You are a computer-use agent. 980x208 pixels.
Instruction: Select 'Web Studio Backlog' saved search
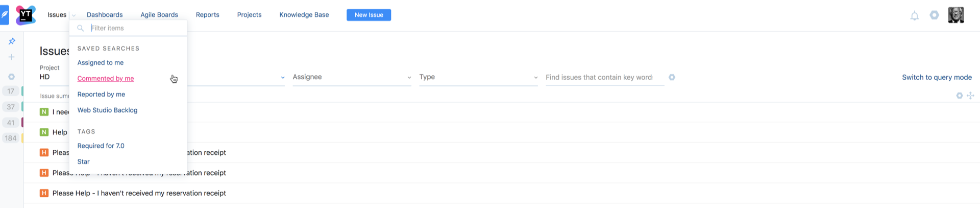click(x=107, y=110)
